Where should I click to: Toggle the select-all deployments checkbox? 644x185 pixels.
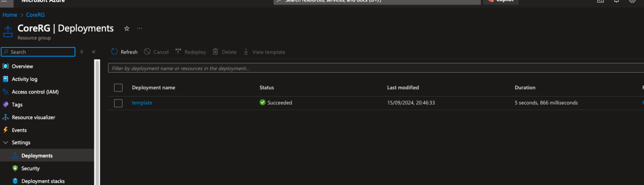click(x=118, y=88)
